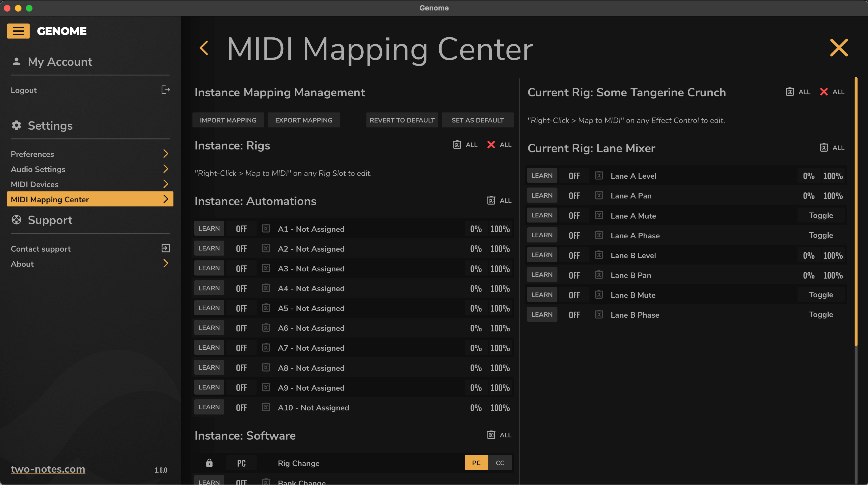The width and height of the screenshot is (868, 485).
Task: Click the Support lifebuoy icon
Action: [x=16, y=220]
